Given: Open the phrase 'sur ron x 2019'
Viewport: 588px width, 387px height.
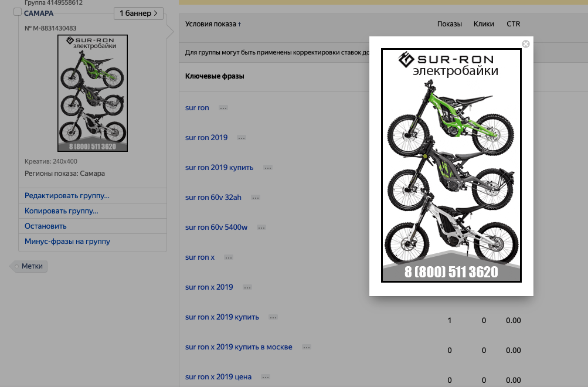Looking at the screenshot, I should pos(209,287).
